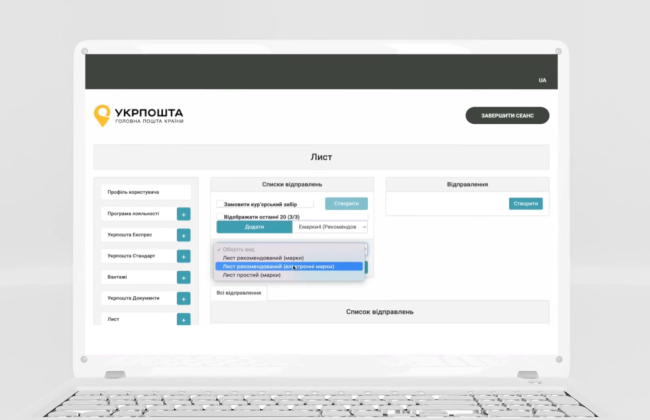
Task: Switch language via the UA selector
Action: (x=542, y=80)
